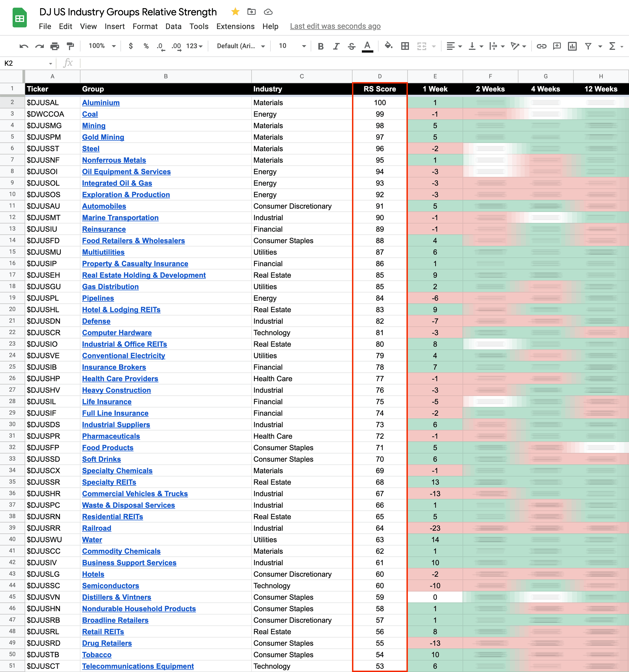
Task: Star the document
Action: click(x=235, y=12)
